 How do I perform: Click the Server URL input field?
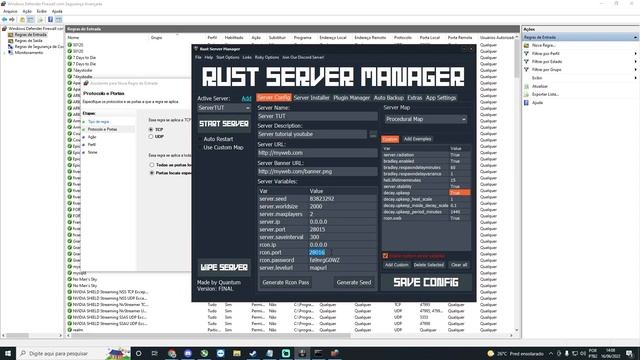pyautogui.click(x=317, y=153)
